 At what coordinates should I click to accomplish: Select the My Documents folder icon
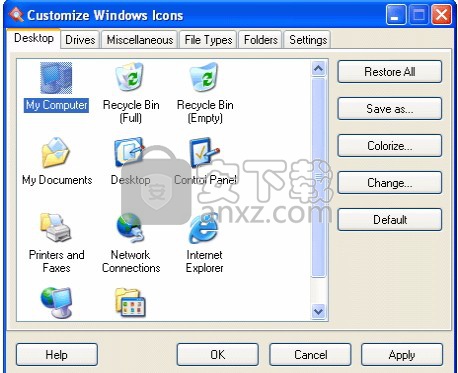click(56, 153)
